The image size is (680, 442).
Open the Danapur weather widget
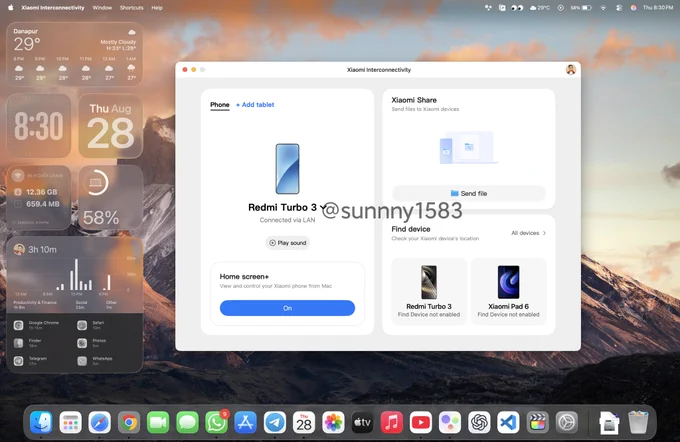75,54
